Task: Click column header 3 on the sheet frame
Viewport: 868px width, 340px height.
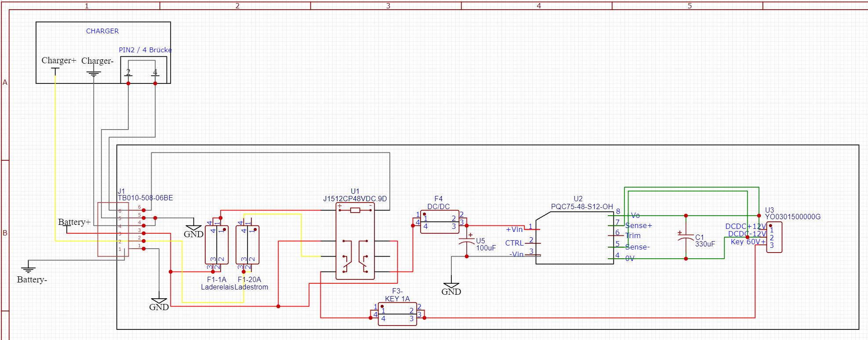Action: click(388, 6)
